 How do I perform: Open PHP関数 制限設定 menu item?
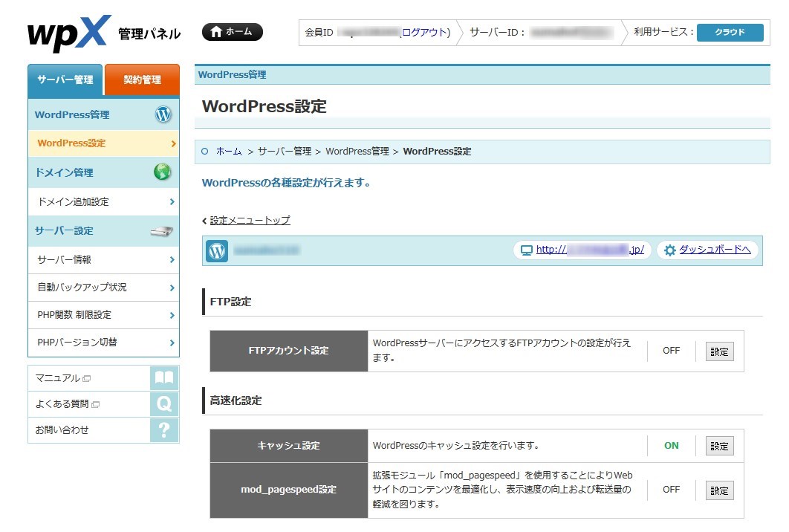(x=104, y=315)
